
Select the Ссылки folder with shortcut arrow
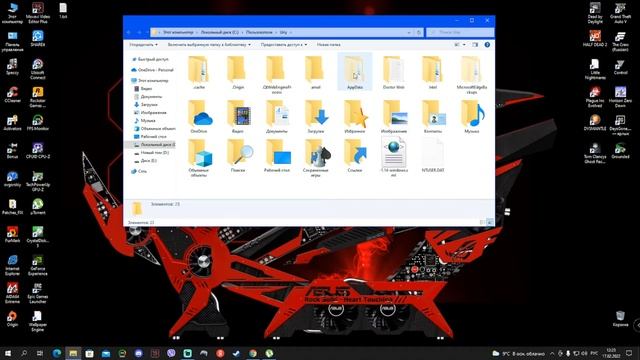(355, 156)
